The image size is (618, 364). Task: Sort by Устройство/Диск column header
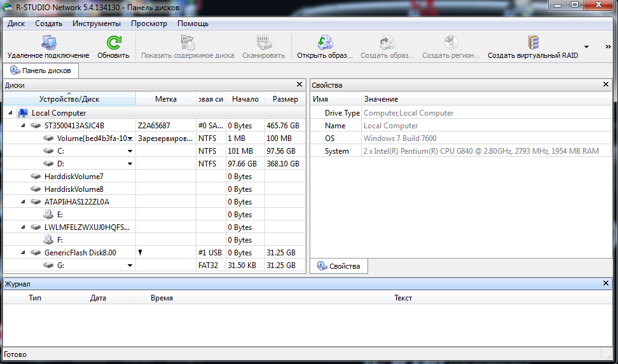pos(69,99)
